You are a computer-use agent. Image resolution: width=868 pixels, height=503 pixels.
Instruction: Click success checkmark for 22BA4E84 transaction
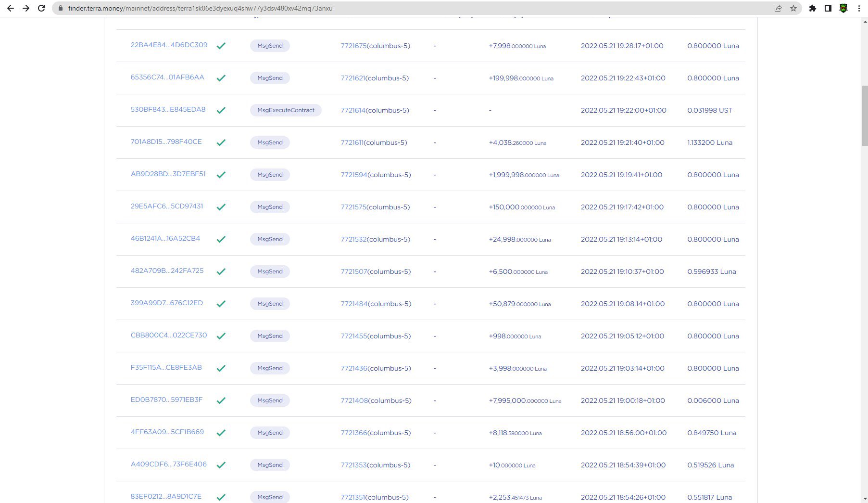[x=221, y=46]
